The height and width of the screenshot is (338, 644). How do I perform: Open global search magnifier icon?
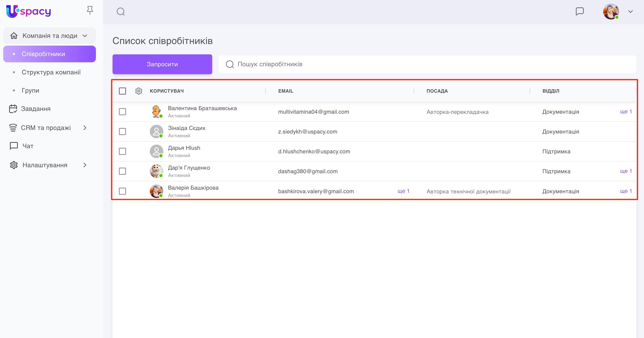pos(120,12)
